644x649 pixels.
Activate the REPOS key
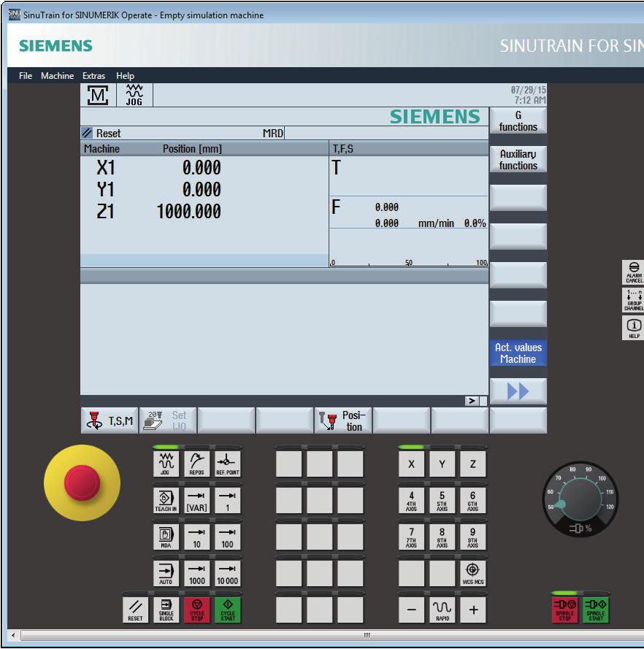(196, 464)
